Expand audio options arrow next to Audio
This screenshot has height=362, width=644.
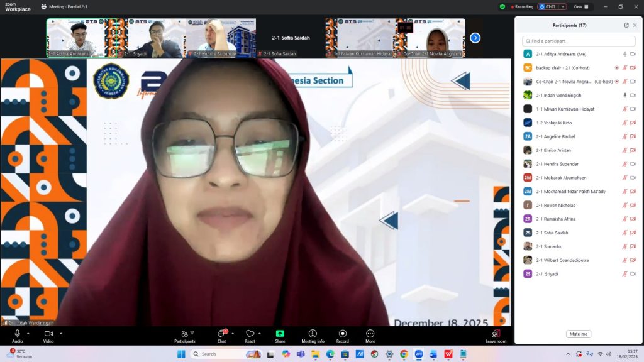28,334
